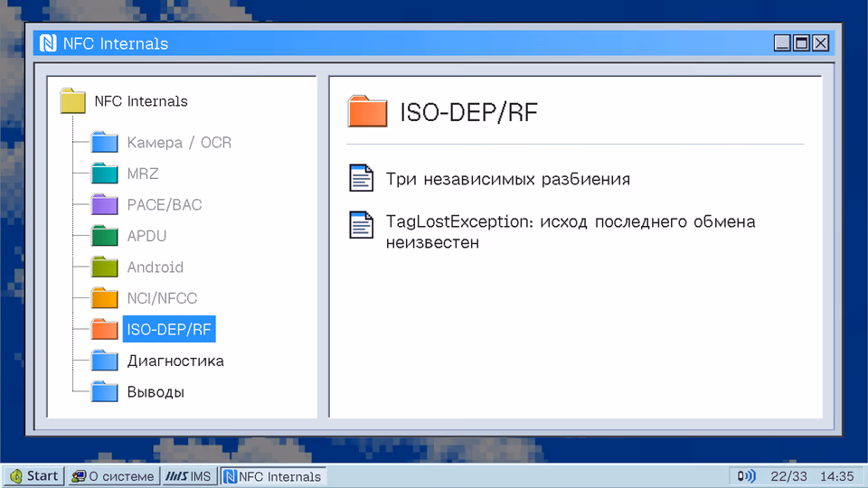868x488 pixels.
Task: Select NCI/NFCC in the tree
Action: [x=162, y=298]
